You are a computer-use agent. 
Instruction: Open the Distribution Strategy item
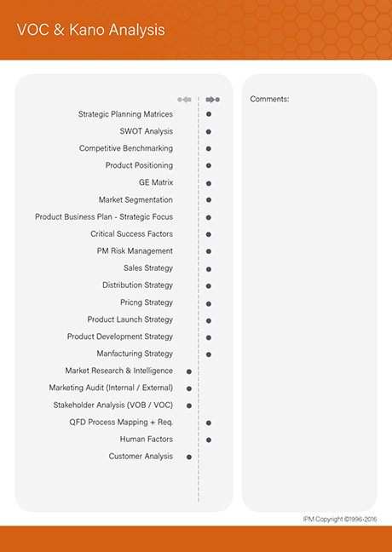tap(137, 285)
